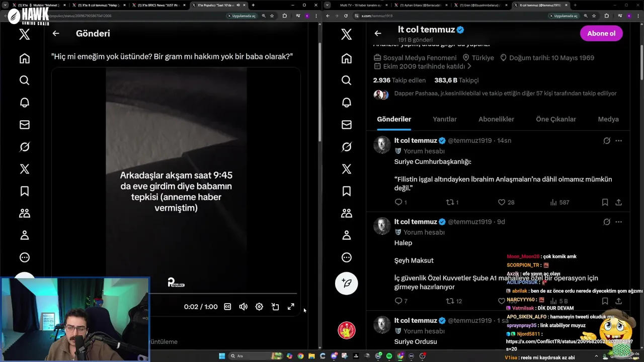The height and width of the screenshot is (362, 644).
Task: Reply to the Halep Şeyh Maksut post
Action: click(398, 301)
